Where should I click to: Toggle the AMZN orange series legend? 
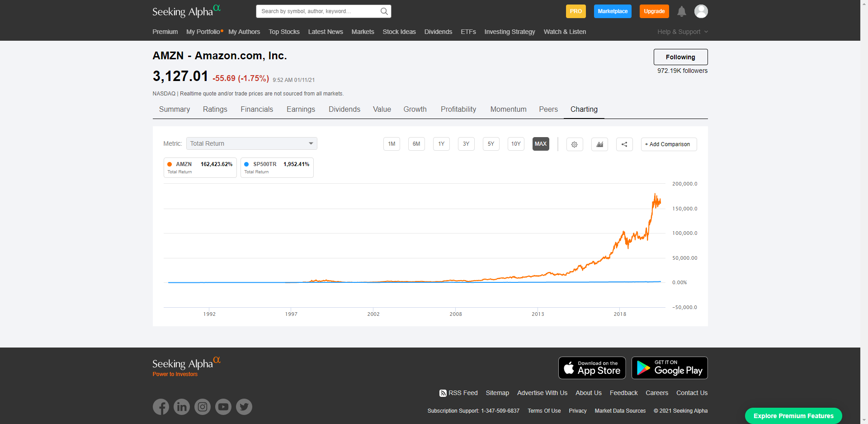[x=200, y=167]
